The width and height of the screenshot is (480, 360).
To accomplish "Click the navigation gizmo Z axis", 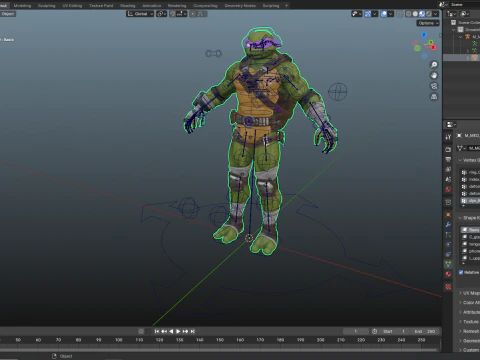I will point(424,34).
